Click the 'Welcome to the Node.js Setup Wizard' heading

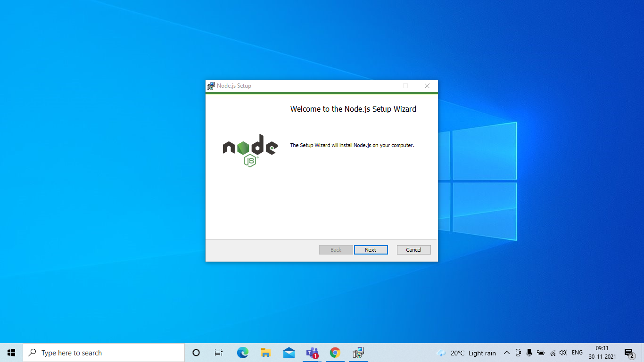[x=353, y=109]
